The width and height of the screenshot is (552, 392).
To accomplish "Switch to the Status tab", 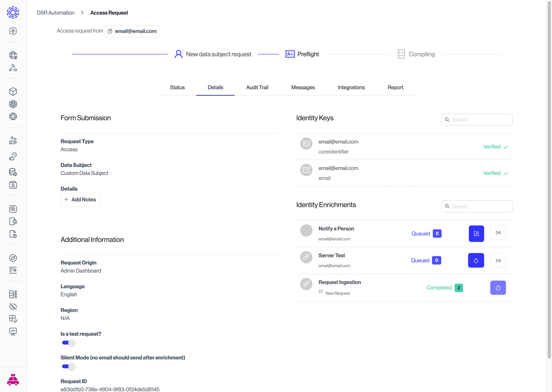I will click(177, 87).
